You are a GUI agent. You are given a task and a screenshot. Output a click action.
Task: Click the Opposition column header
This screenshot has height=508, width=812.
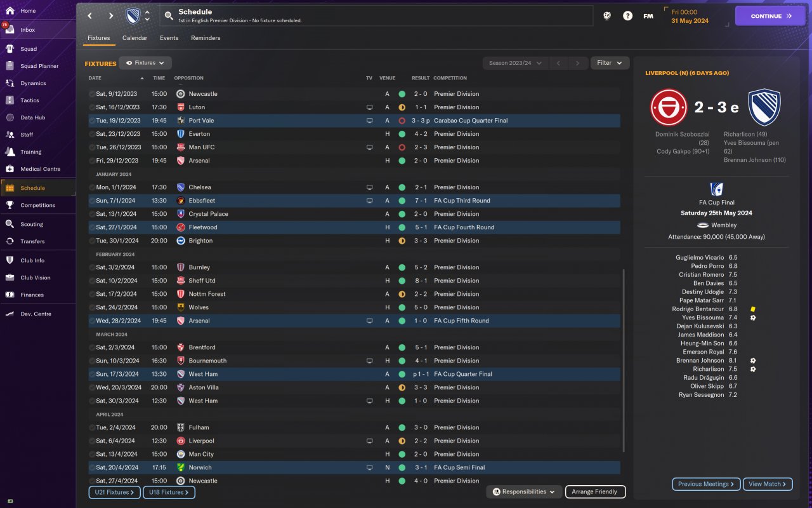pyautogui.click(x=188, y=78)
